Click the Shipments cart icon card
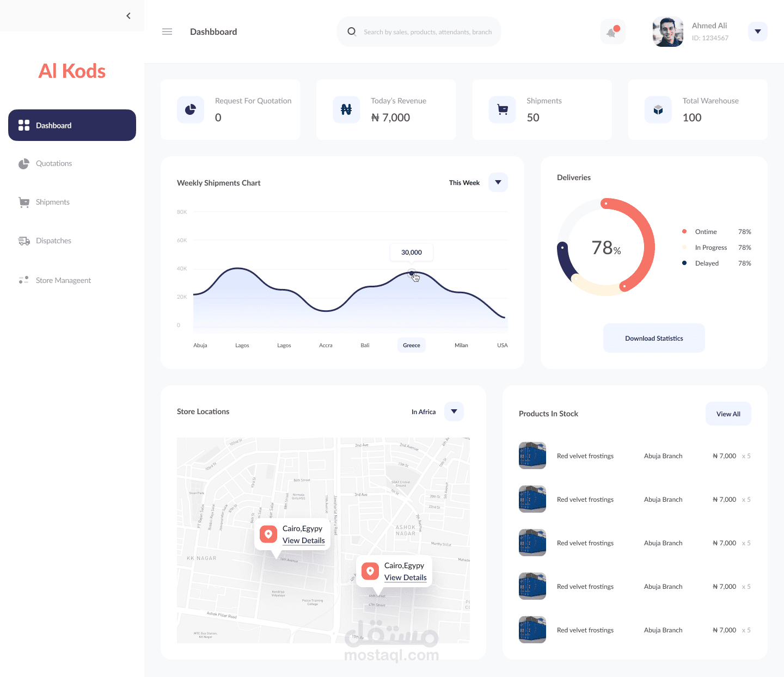The width and height of the screenshot is (784, 677). click(502, 109)
